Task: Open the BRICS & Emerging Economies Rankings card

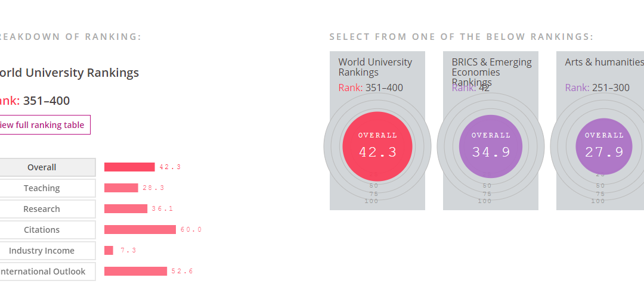Action: (x=490, y=130)
